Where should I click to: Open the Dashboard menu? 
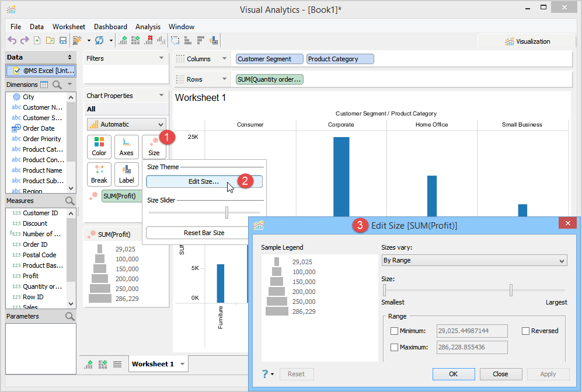(110, 27)
